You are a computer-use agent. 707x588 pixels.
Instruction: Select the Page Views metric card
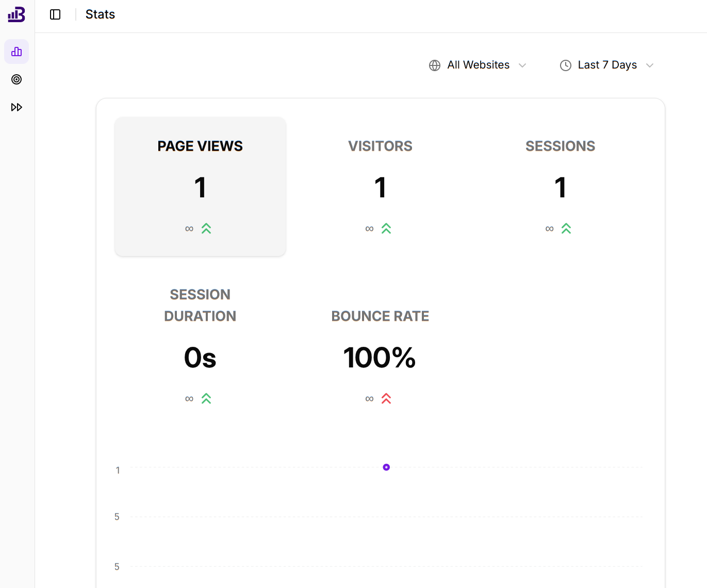(x=200, y=186)
